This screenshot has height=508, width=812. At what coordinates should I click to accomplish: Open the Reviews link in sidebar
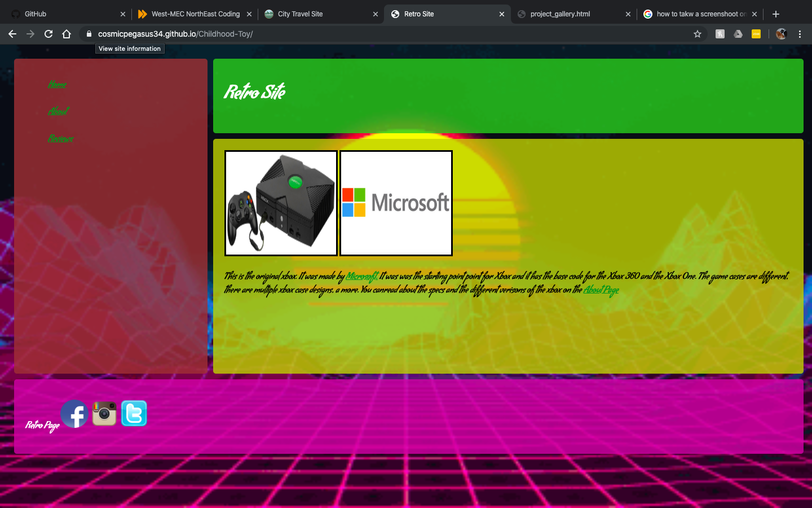tap(60, 138)
